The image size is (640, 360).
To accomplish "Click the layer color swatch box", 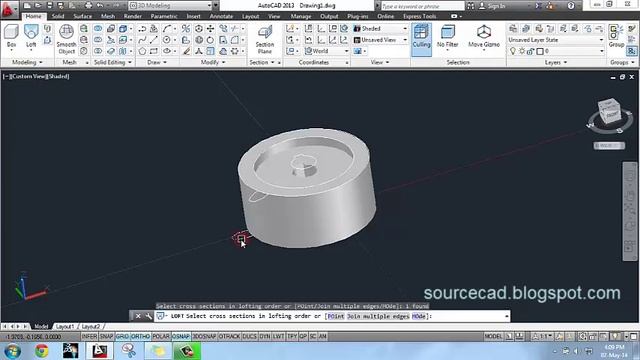I will 540,51.
